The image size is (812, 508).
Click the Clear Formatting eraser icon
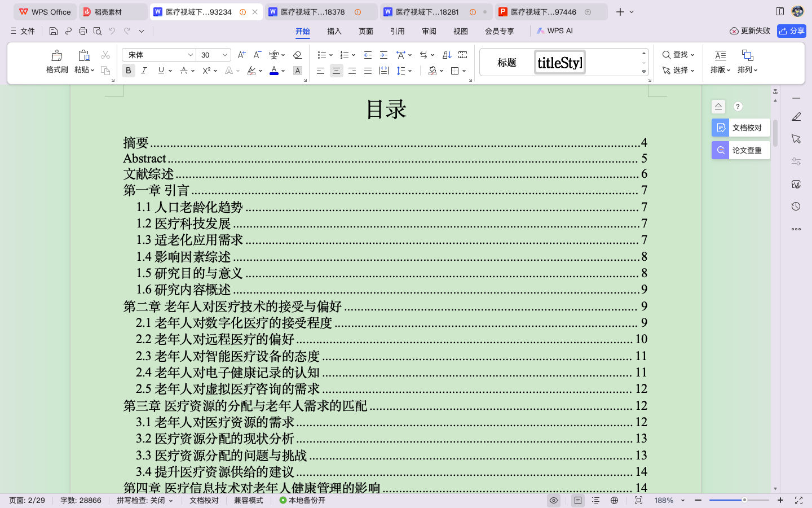298,54
